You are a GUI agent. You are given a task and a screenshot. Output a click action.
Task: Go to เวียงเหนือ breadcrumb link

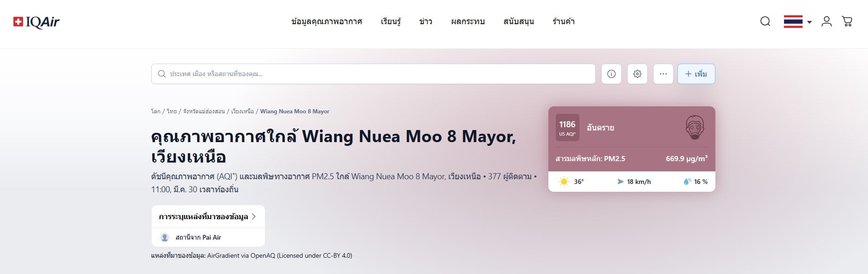point(243,111)
